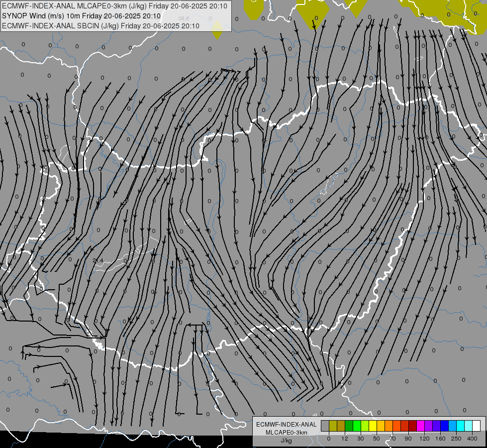The height and width of the screenshot is (448, 487).
Task: Click the deep blue legend swatch
Action: 444,426
